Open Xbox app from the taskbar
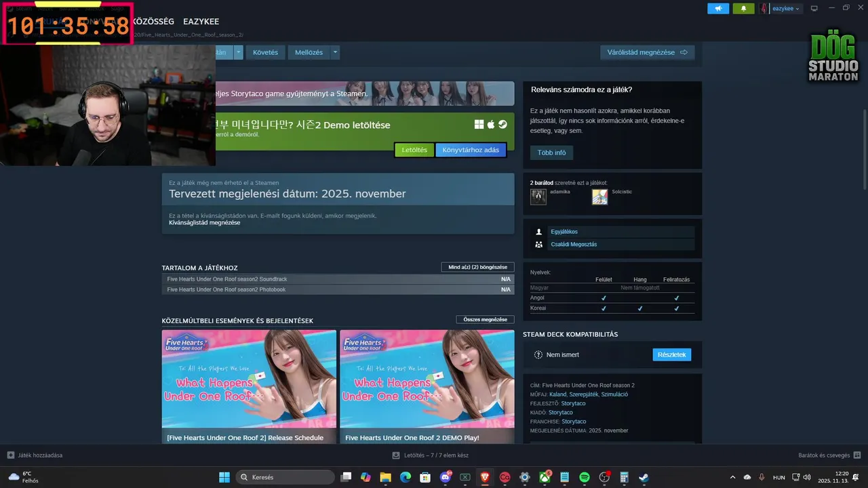 545,477
